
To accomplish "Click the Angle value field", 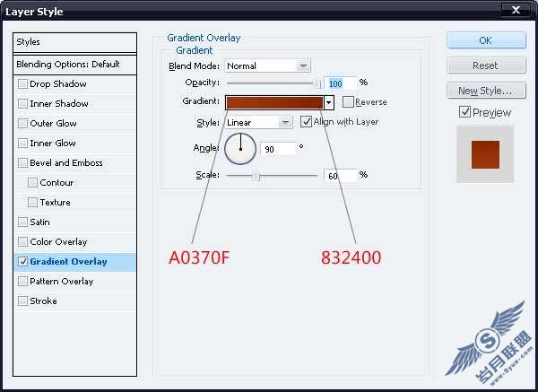I will point(278,149).
